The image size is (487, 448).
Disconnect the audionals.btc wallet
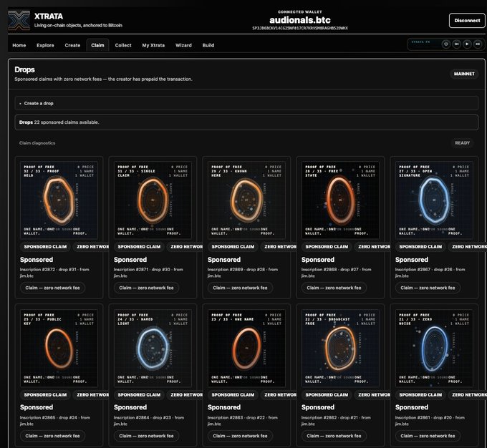[467, 21]
